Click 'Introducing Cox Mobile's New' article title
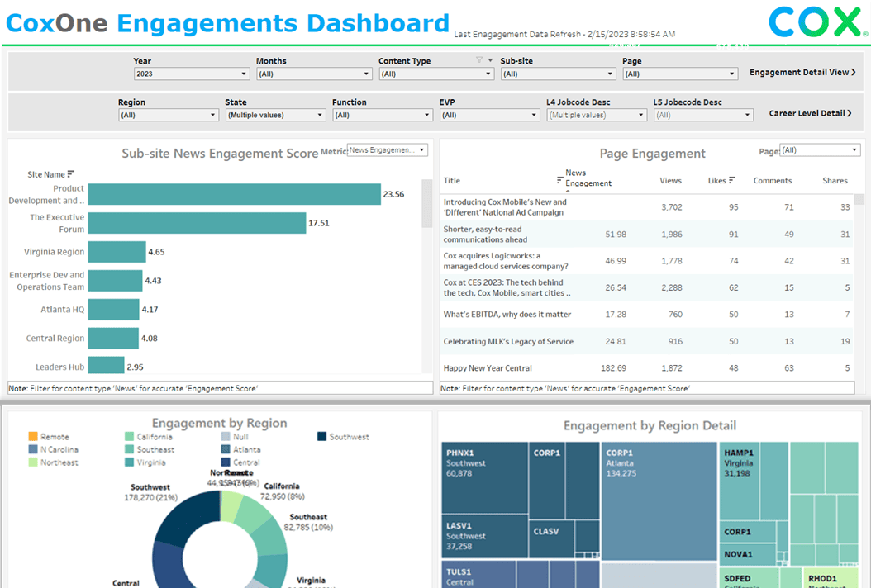The height and width of the screenshot is (588, 871). [505, 207]
